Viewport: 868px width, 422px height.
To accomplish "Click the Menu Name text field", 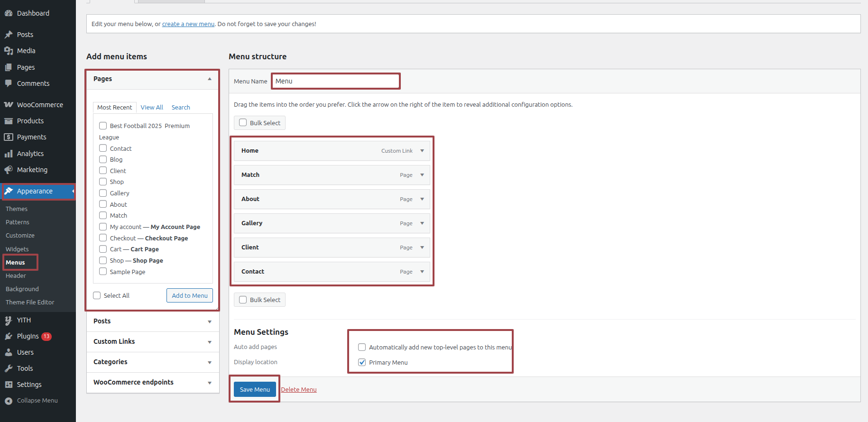I will pos(336,81).
